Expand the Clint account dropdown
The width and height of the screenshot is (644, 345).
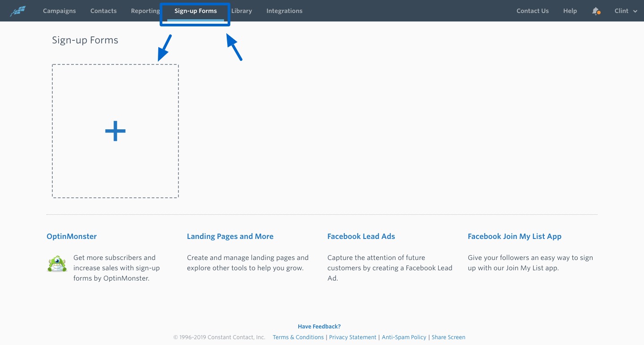(x=626, y=11)
